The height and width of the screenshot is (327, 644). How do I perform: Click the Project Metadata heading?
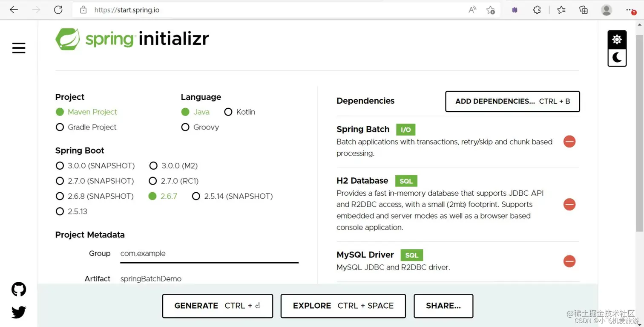tap(90, 235)
